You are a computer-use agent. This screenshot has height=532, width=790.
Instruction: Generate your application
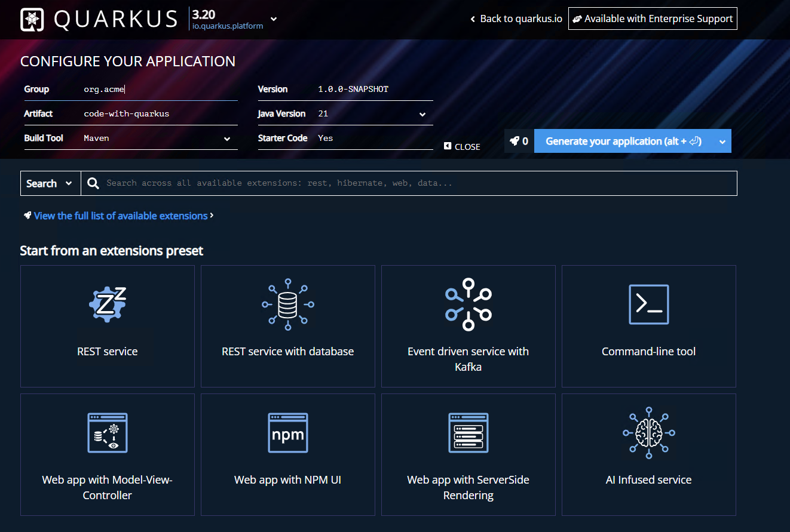[623, 141]
